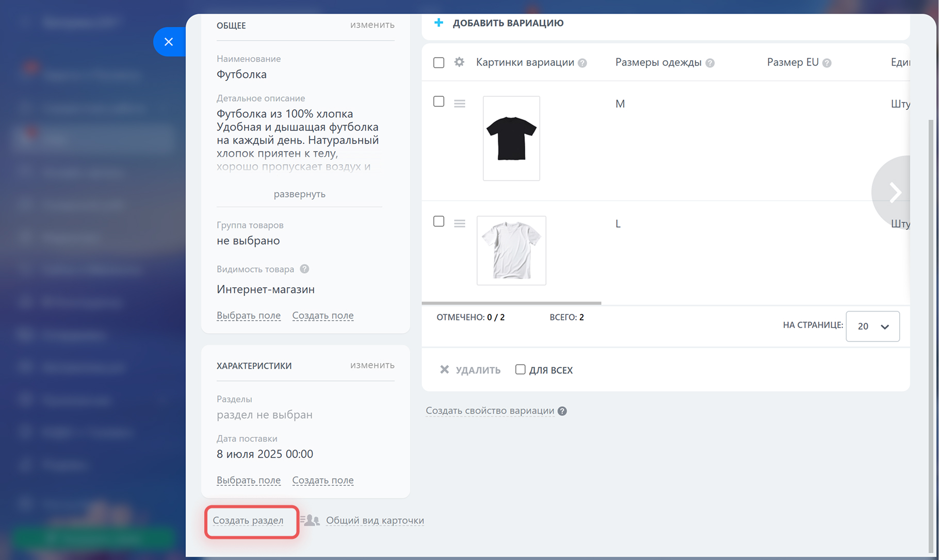Enable the Для всех checkbox
The width and height of the screenshot is (939, 560).
520,369
